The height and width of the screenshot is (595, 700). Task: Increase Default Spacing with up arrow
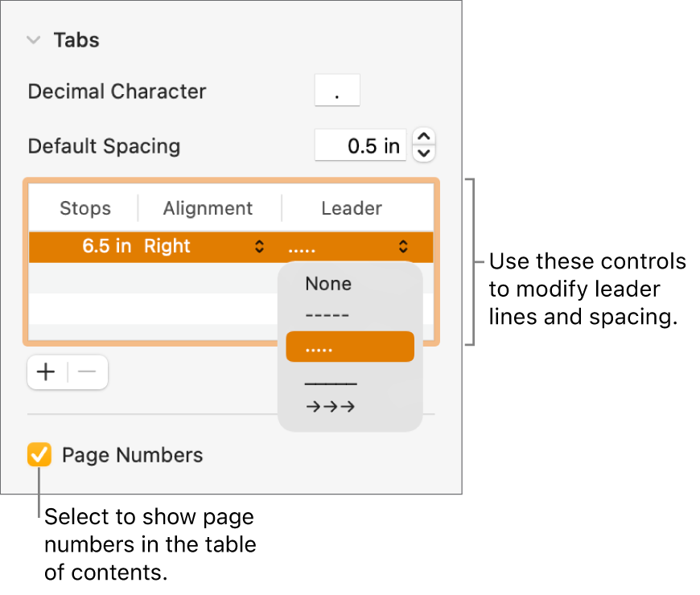[424, 137]
